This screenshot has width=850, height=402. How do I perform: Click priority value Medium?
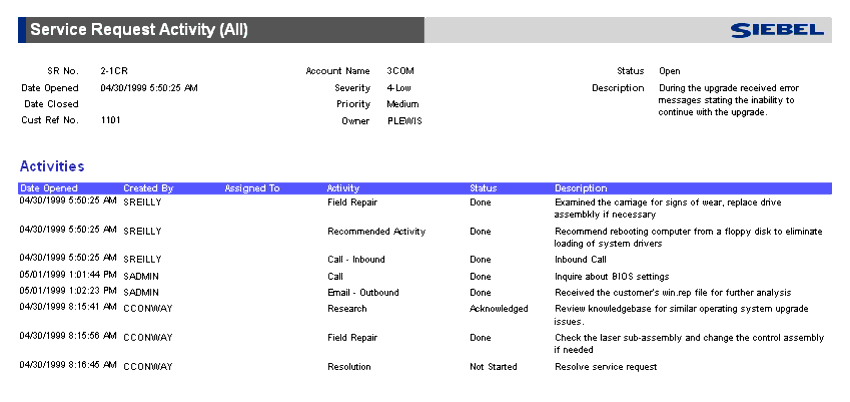pyautogui.click(x=402, y=104)
